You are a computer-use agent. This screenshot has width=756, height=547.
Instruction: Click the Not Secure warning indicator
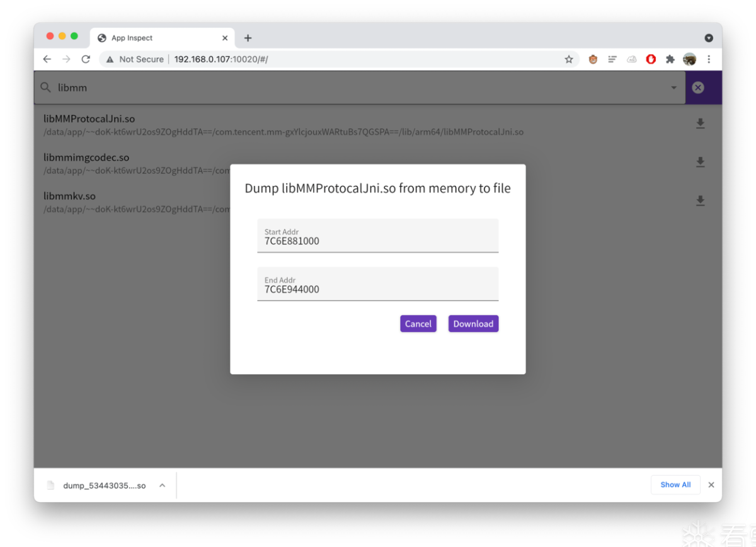135,59
